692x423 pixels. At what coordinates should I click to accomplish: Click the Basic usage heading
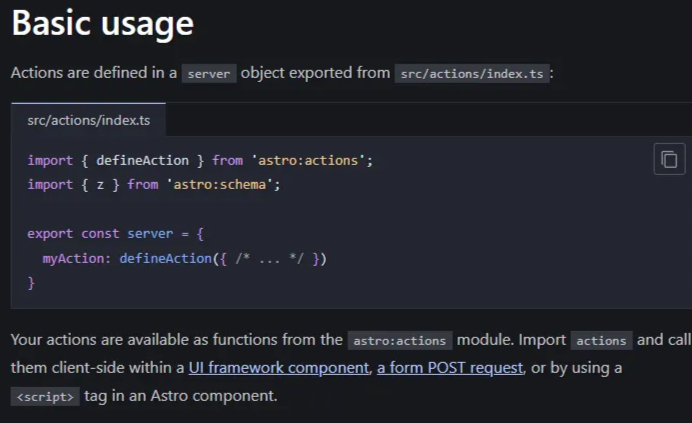click(102, 25)
